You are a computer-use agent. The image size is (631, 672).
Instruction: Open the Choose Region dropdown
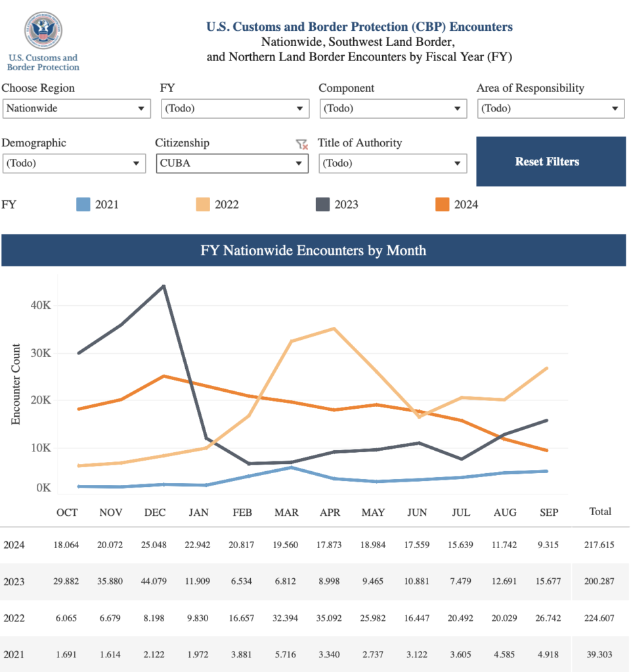(x=76, y=109)
